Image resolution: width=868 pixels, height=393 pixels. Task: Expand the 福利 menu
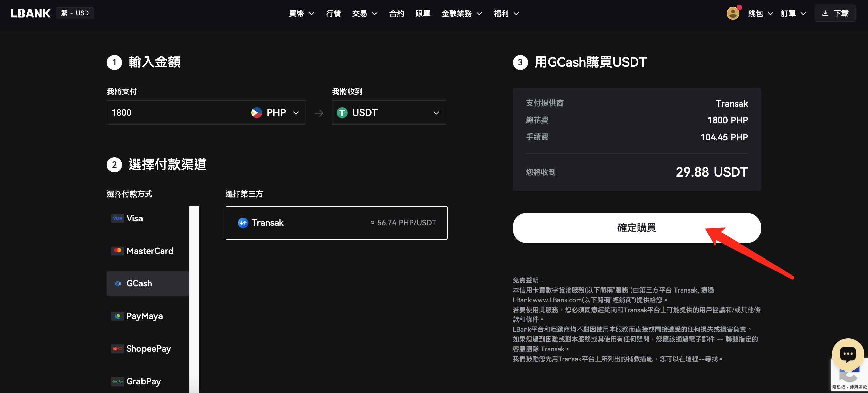click(x=506, y=13)
